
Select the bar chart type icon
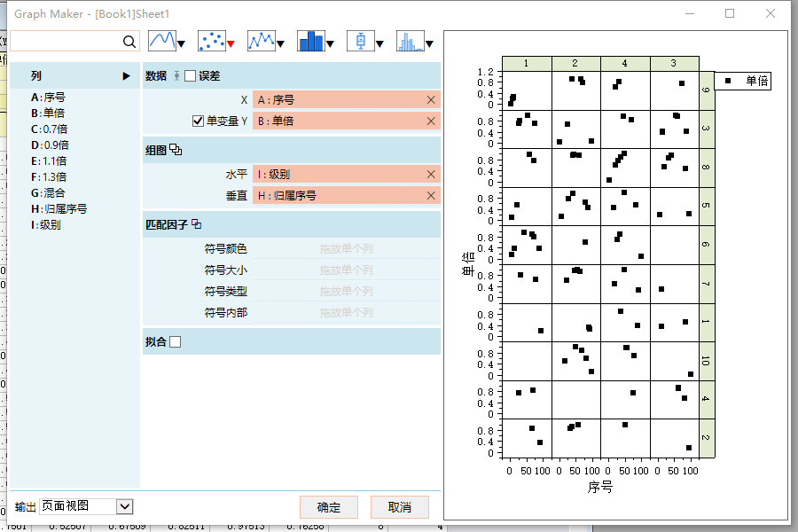[x=311, y=42]
